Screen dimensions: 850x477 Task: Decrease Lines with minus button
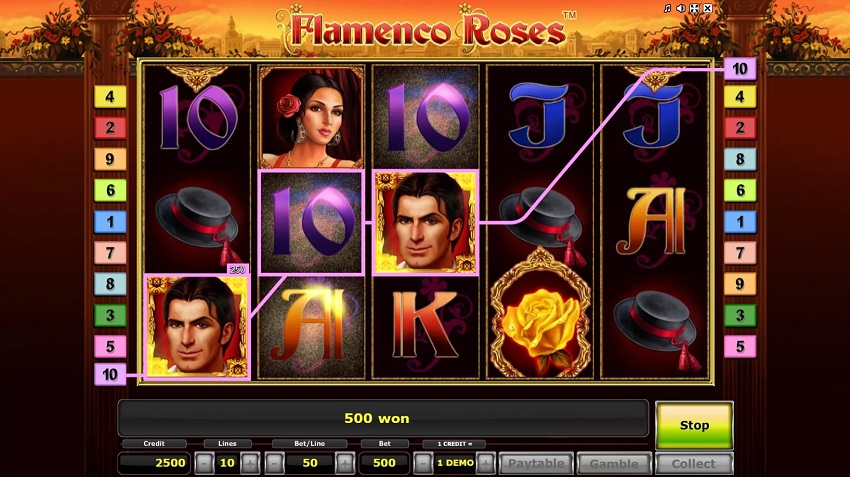click(204, 463)
